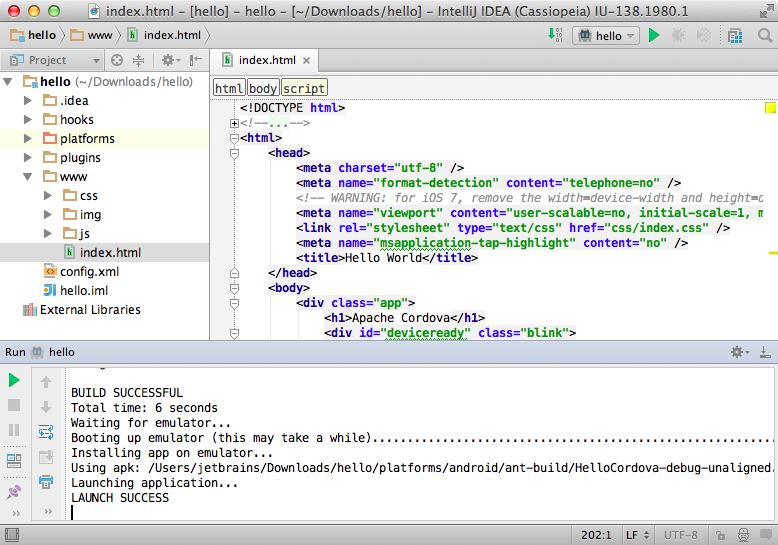The image size is (778, 545).
Task: Collapse the body tag fold marker
Action: (235, 288)
